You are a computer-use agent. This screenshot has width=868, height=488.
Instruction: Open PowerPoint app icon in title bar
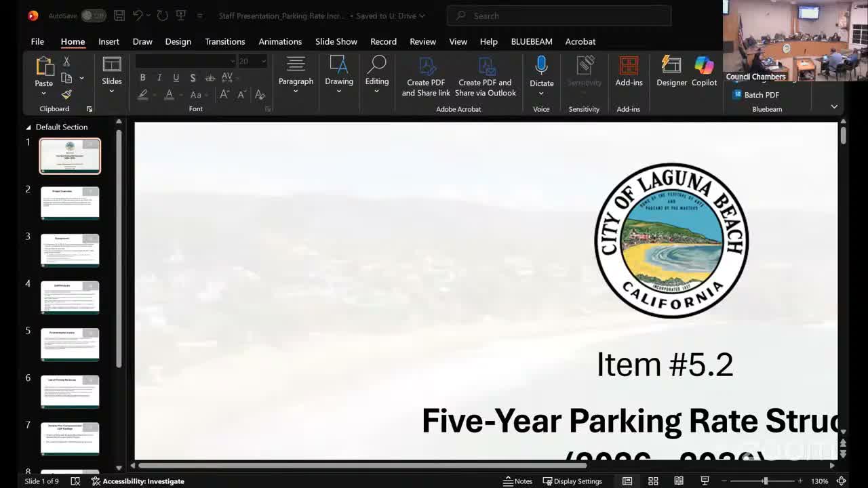coord(33,16)
